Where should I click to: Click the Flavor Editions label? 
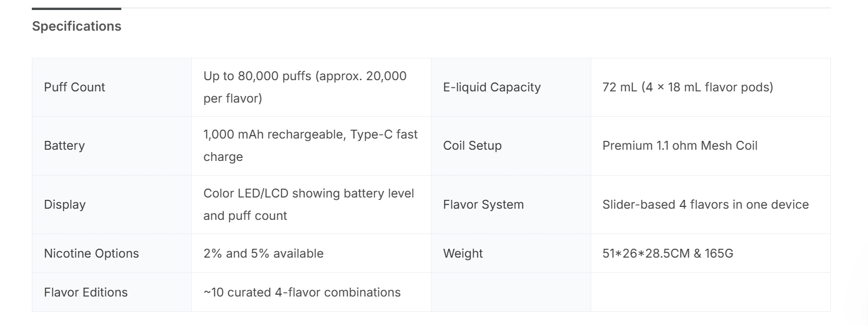85,292
